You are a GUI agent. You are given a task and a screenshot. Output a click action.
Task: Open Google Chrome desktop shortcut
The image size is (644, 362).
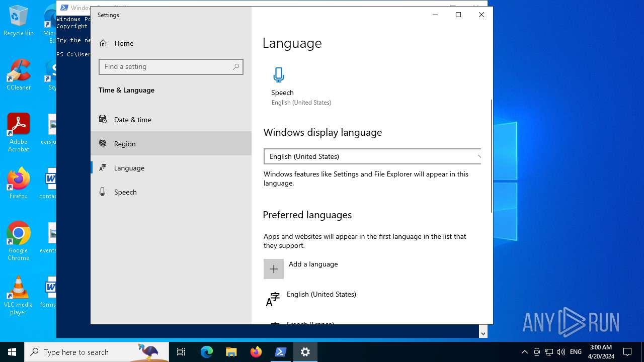(19, 241)
